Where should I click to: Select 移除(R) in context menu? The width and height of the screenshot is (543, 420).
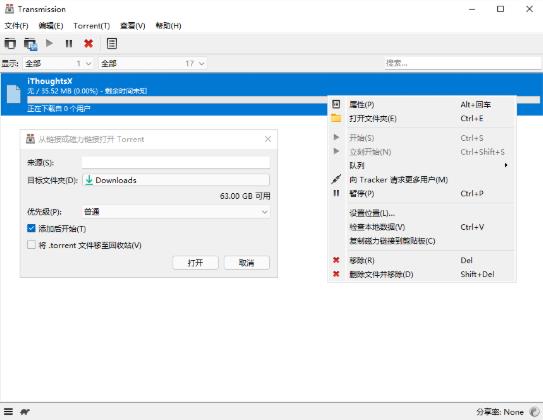[422, 260]
